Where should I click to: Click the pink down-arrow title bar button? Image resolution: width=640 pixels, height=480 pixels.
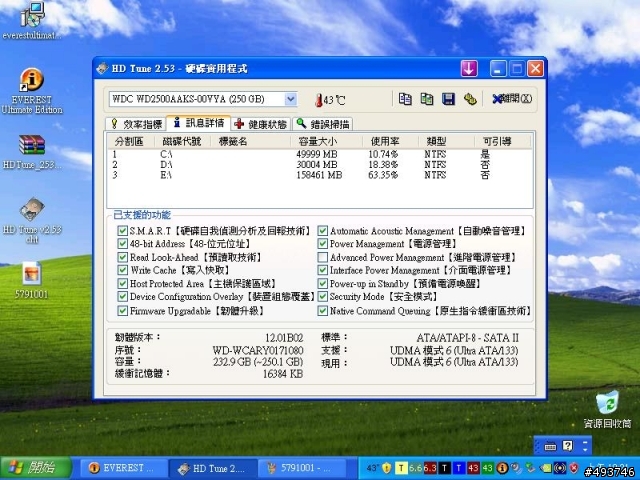coord(469,69)
